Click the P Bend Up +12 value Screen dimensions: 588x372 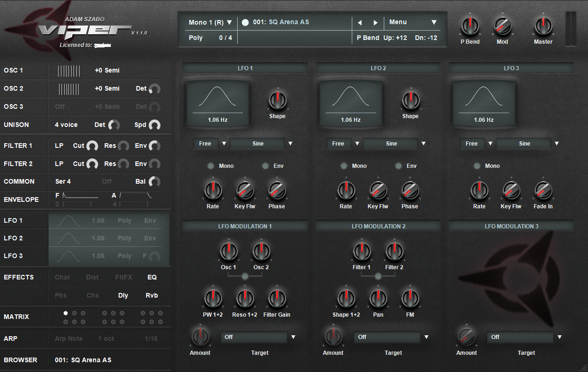coord(395,38)
